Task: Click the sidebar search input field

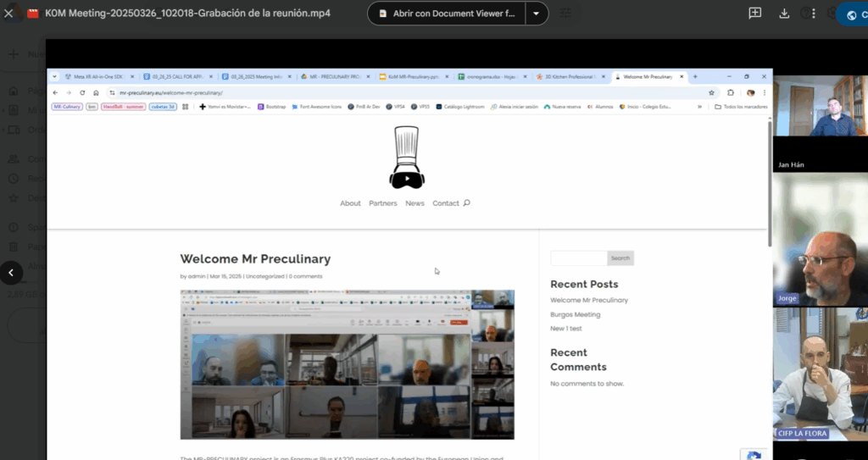Action: click(x=579, y=258)
